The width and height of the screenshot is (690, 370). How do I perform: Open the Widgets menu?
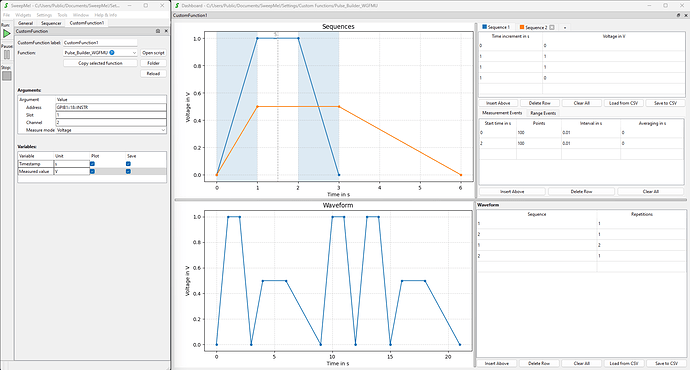23,15
